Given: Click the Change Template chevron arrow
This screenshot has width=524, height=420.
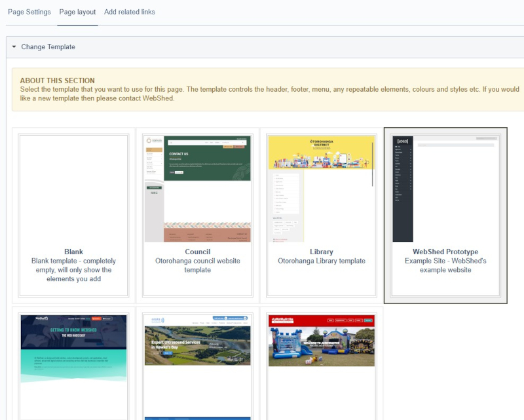Looking at the screenshot, I should 14,47.
